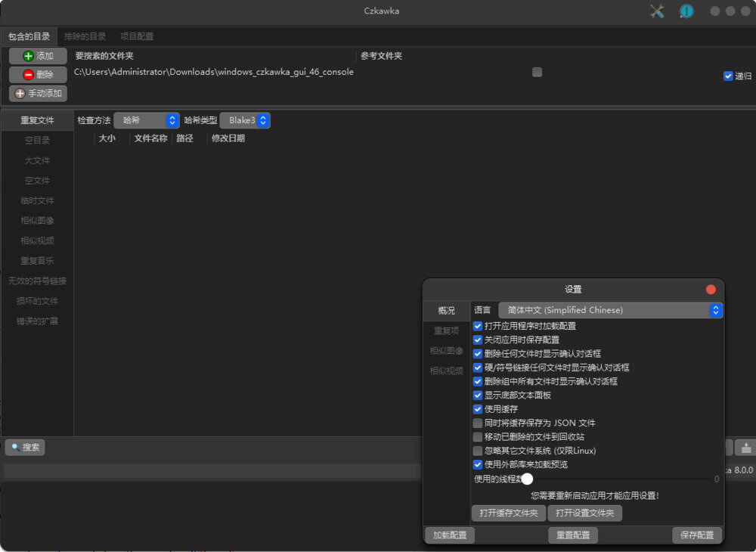Screen dimensions: 756x552
Task: Open the 项目配置 tab
Action: click(x=138, y=36)
